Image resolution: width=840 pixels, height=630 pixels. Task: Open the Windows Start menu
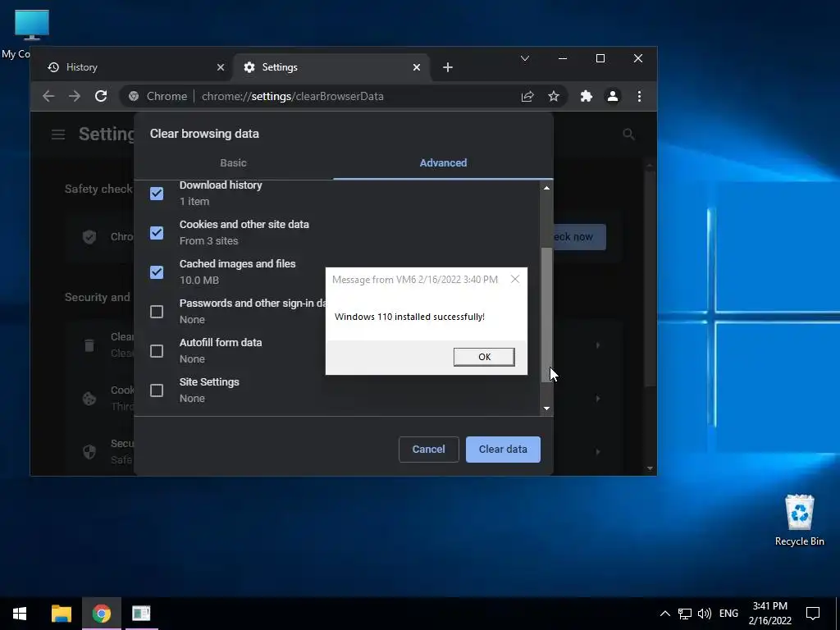point(20,614)
